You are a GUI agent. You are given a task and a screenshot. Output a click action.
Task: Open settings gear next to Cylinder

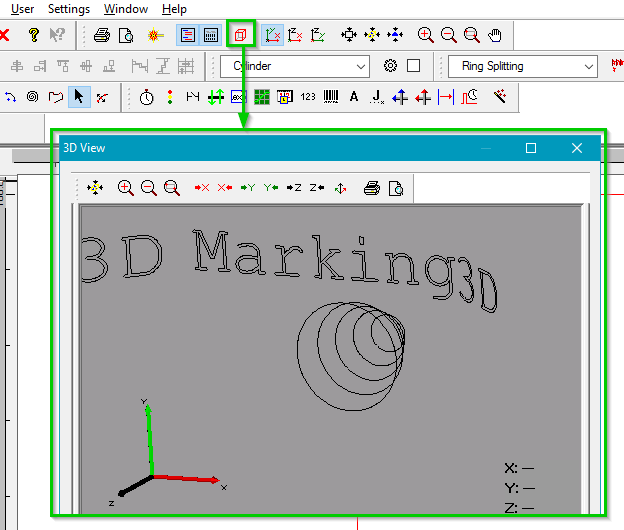click(x=390, y=66)
